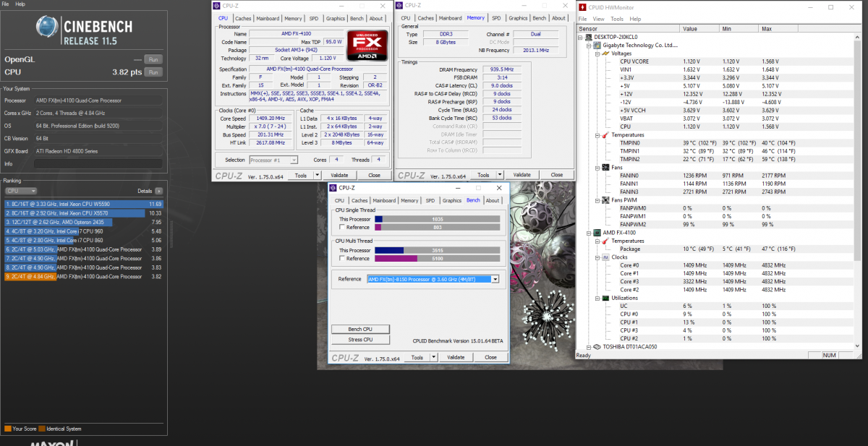This screenshot has width=868, height=446.
Task: Click the Voltages lightning bolt icon
Action: coord(606,53)
